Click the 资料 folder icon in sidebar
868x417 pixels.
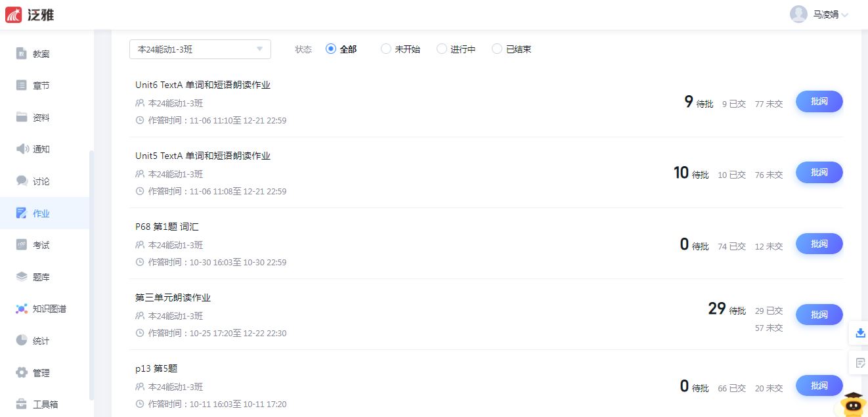tap(22, 117)
